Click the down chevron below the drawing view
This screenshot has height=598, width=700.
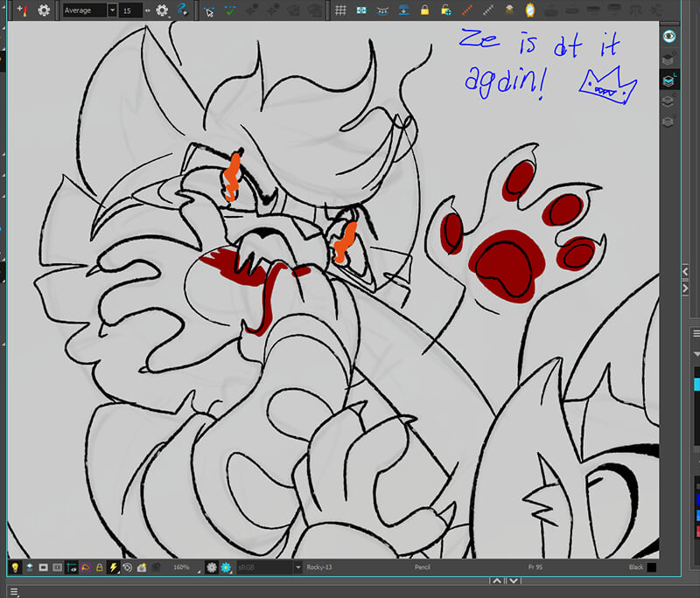pos(514,581)
